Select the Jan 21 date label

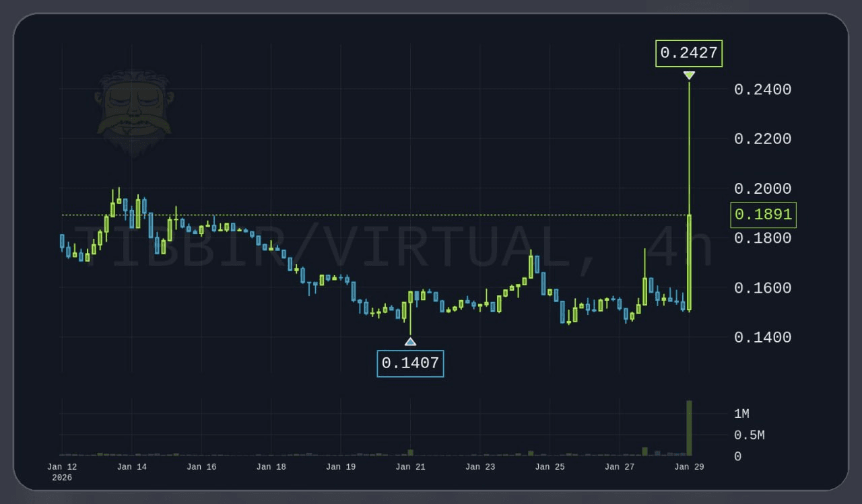pos(410,466)
